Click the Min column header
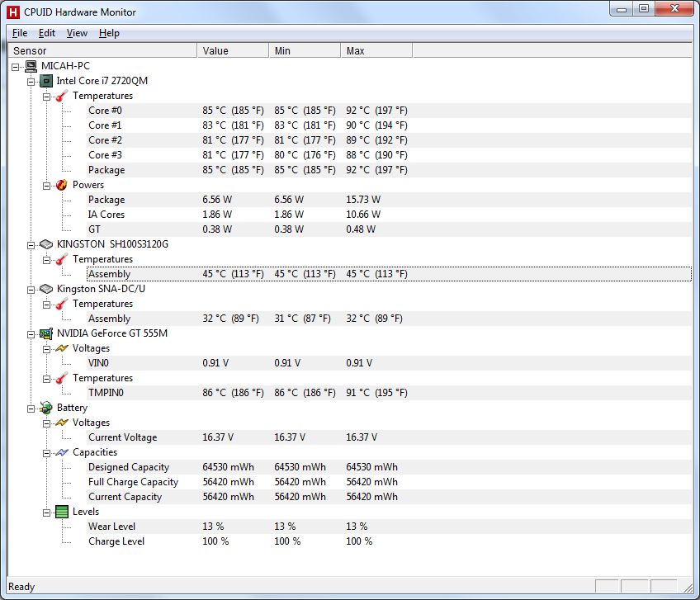The image size is (700, 600). pyautogui.click(x=305, y=50)
